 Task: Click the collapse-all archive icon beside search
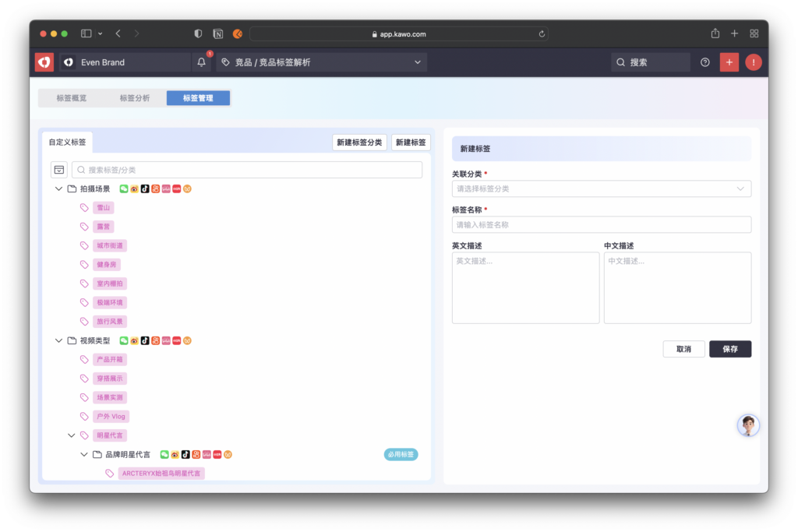tap(59, 170)
